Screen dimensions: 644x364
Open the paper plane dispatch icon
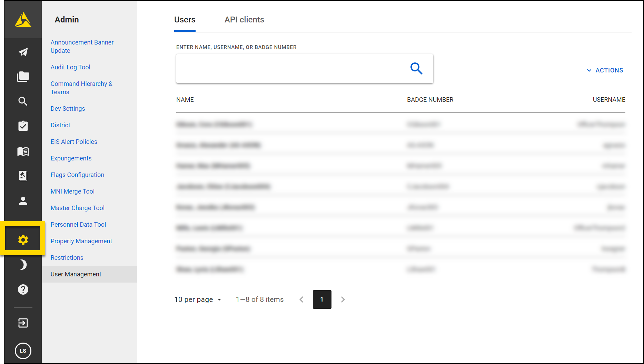click(23, 52)
